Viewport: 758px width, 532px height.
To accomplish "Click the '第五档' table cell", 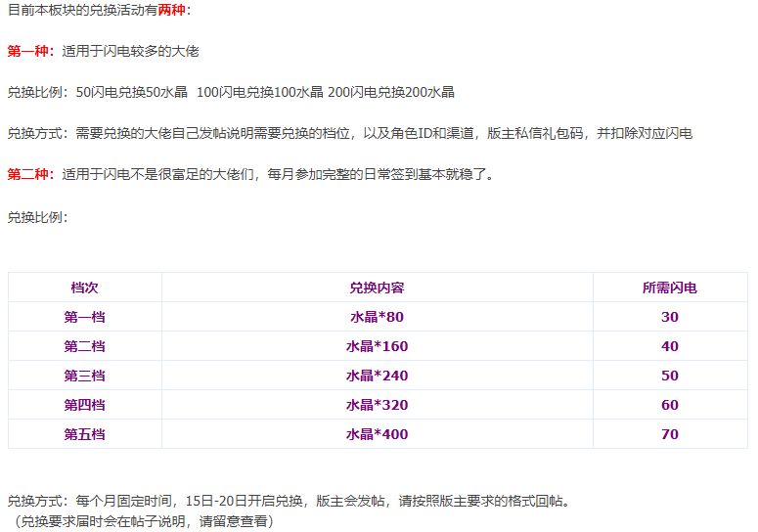I will point(84,434).
